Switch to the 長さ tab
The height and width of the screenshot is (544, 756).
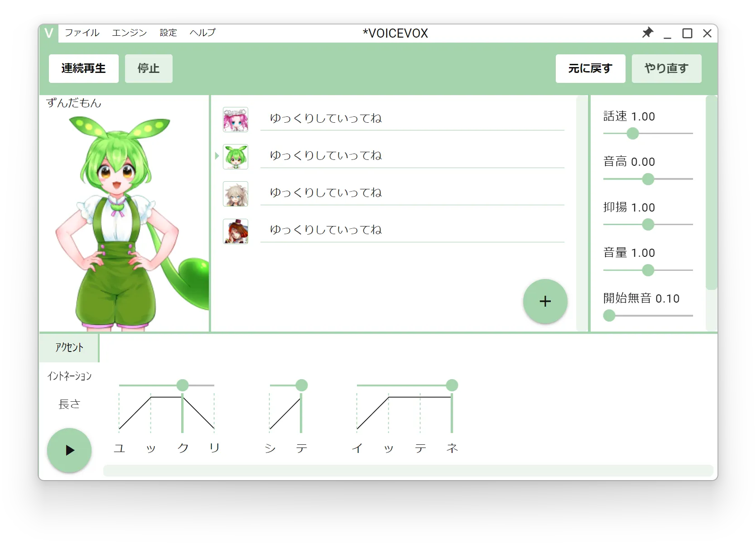coord(69,404)
